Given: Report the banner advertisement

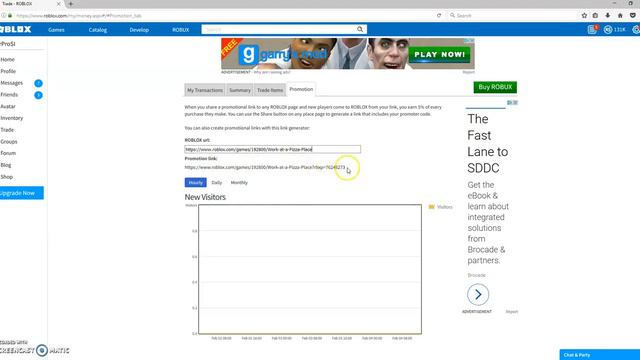Looking at the screenshot, I should [469, 72].
